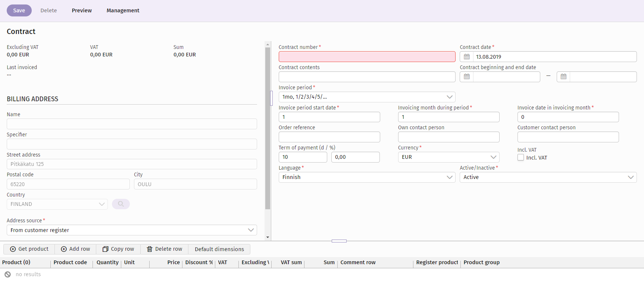
Task: Click the Register product column header
Action: [x=437, y=262]
